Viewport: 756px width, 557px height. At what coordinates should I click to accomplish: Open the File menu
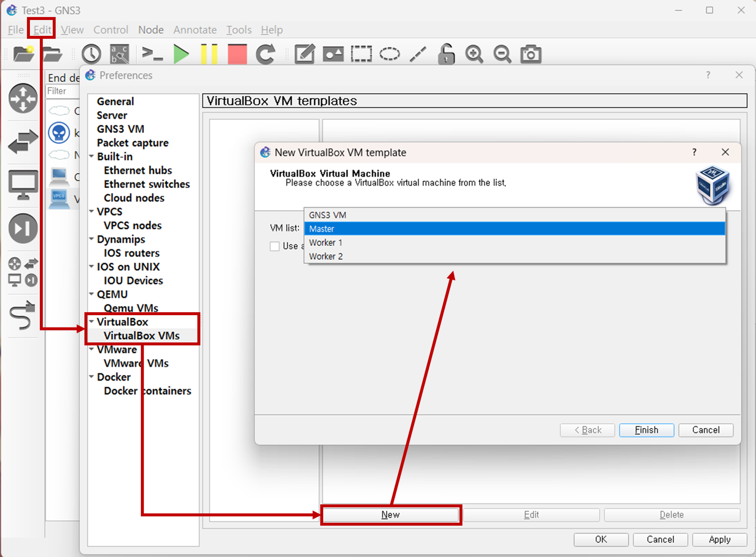15,30
